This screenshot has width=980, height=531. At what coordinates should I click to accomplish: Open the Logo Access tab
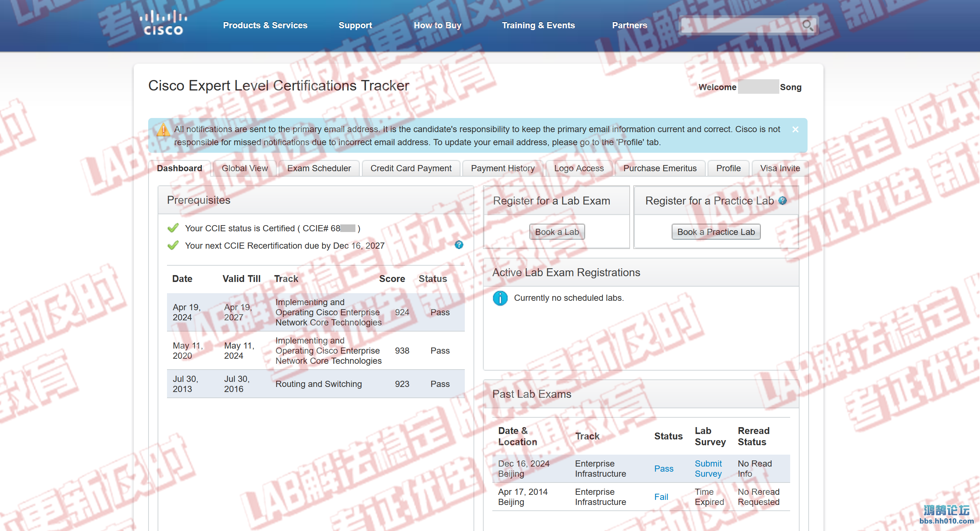[578, 169]
